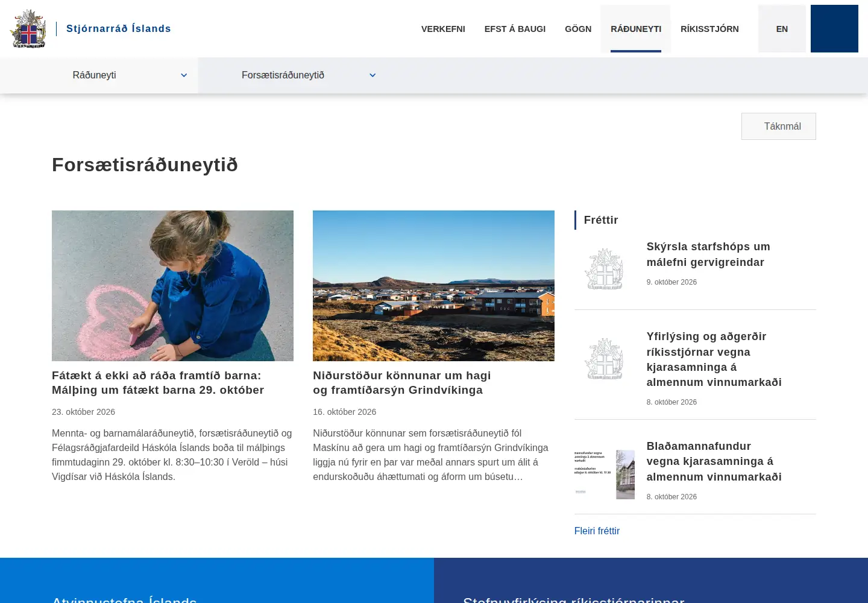
Task: Click the Táknmál button
Action: click(779, 126)
